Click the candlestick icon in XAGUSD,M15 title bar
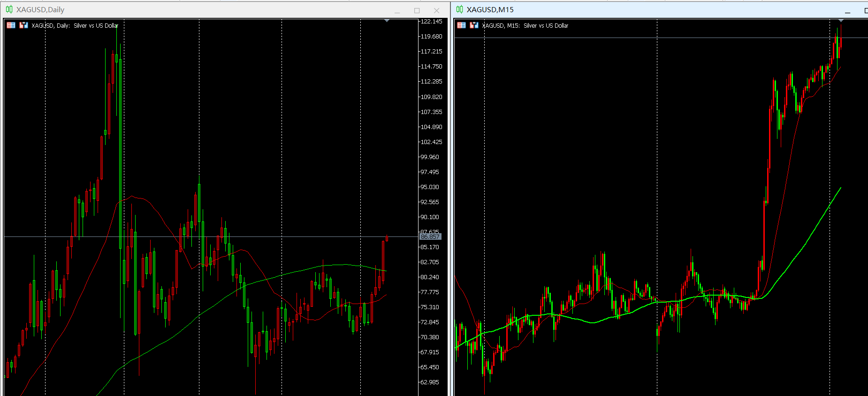Viewport: 868px width, 396px height. click(459, 9)
